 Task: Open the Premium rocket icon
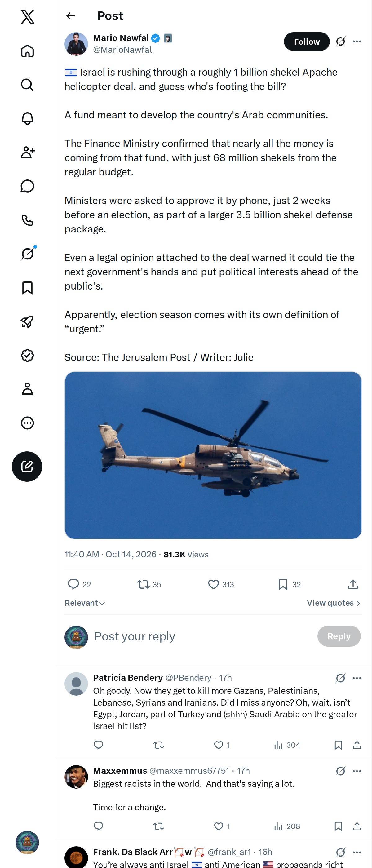coord(27,321)
